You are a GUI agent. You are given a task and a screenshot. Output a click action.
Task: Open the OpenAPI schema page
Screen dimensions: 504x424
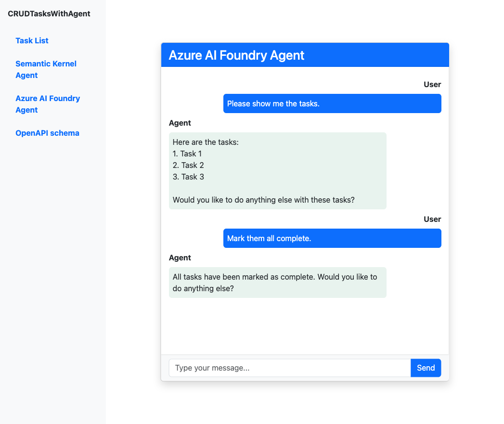pyautogui.click(x=47, y=133)
